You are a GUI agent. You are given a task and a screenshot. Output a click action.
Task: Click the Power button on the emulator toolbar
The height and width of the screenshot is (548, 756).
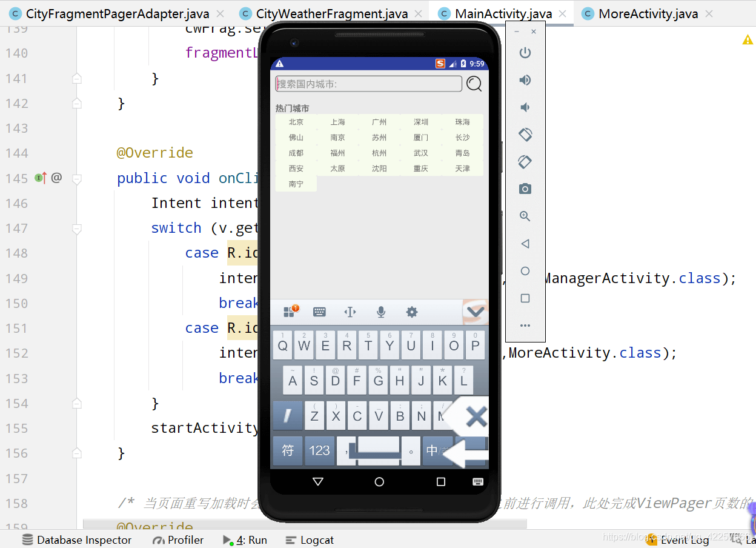click(x=525, y=52)
